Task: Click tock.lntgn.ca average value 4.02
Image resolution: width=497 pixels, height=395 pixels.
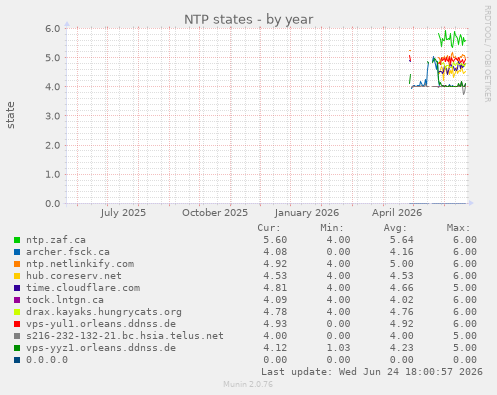Action: (402, 300)
